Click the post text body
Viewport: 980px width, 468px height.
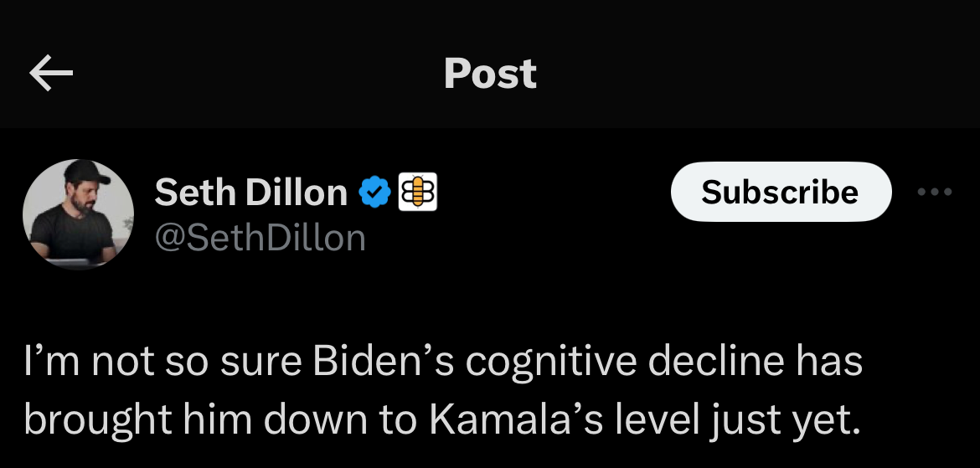442,392
